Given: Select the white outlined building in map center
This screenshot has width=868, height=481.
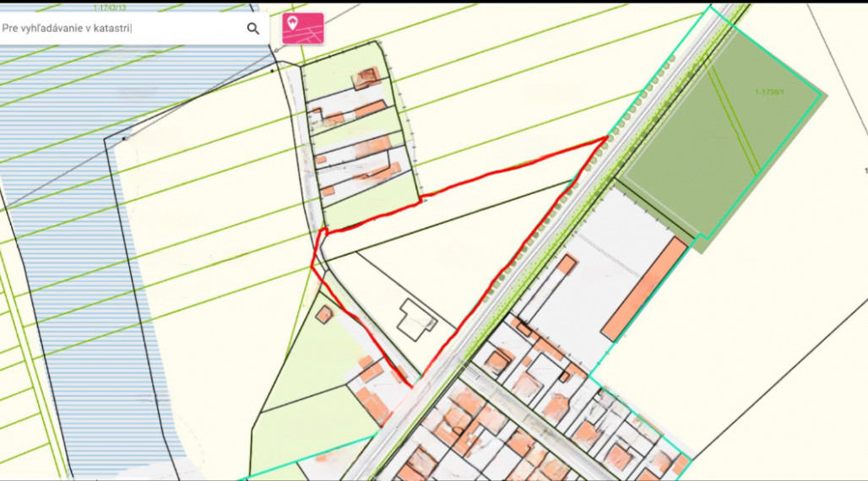Looking at the screenshot, I should (x=416, y=319).
